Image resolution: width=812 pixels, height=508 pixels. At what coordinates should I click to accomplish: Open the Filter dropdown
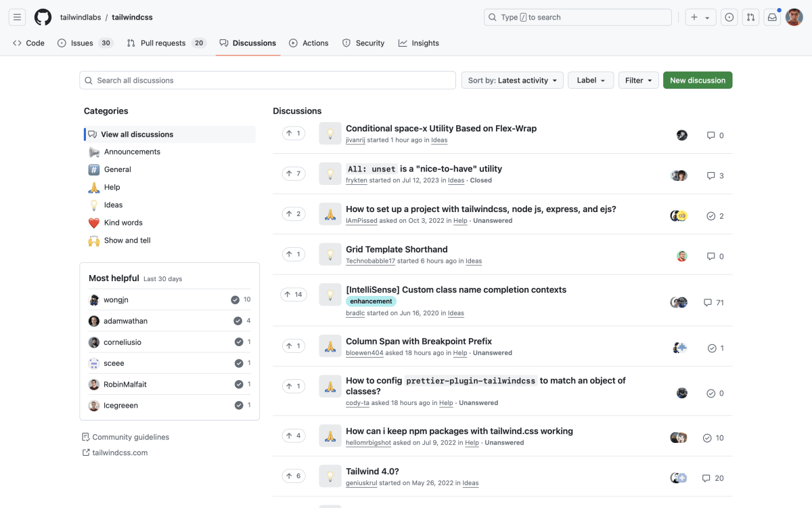(639, 80)
